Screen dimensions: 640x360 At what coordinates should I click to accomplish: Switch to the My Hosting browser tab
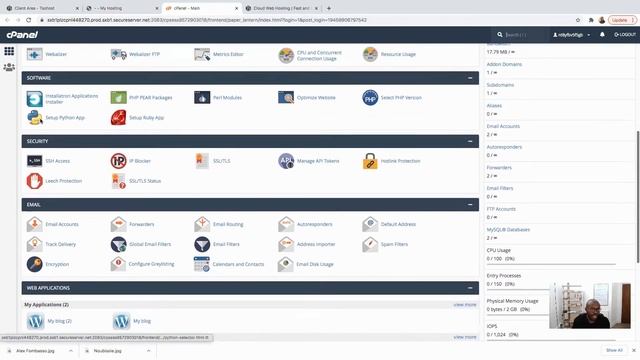pyautogui.click(x=122, y=8)
